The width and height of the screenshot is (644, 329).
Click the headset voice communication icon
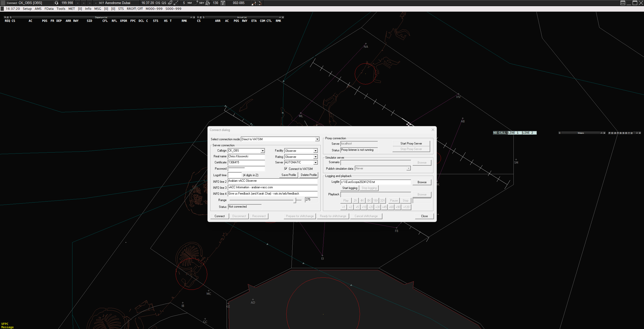56,3
